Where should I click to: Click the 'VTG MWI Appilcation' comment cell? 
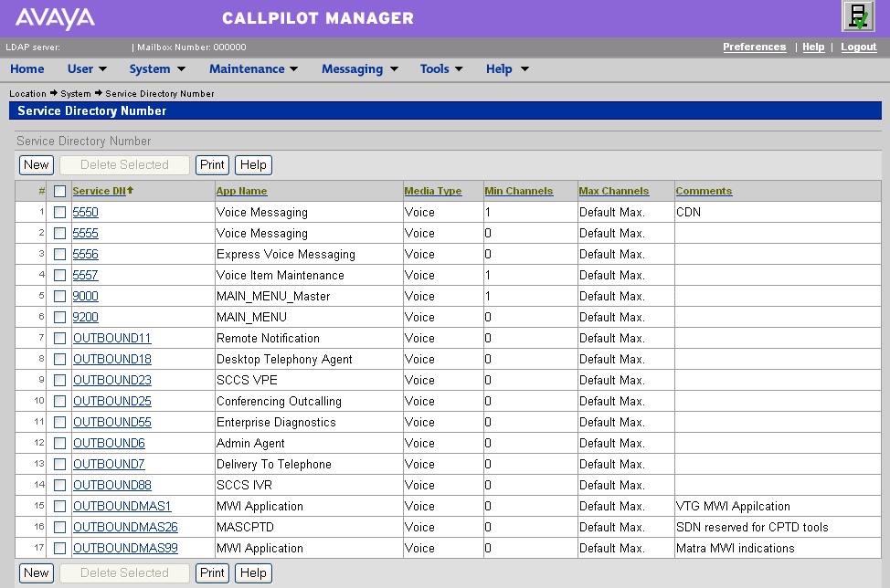[734, 507]
